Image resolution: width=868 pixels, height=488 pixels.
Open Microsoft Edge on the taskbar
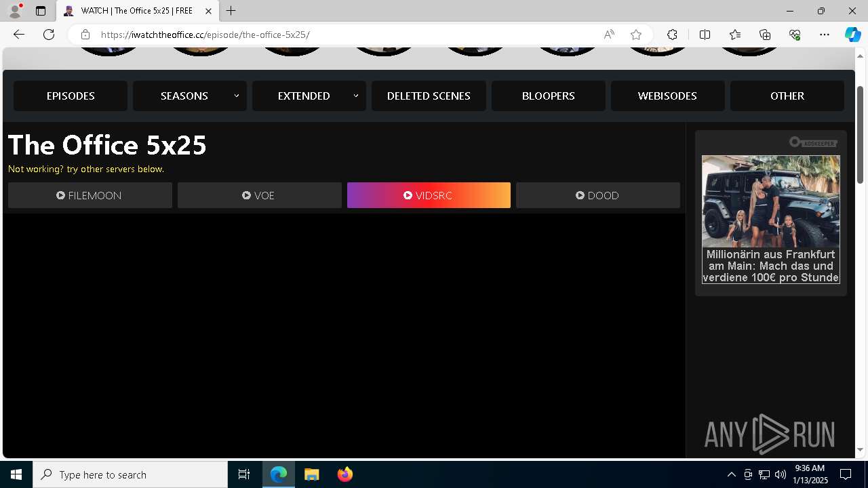(x=279, y=474)
